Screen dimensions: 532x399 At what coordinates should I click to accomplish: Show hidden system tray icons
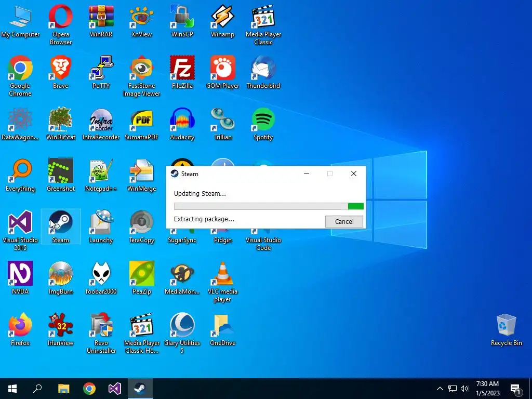coord(440,389)
